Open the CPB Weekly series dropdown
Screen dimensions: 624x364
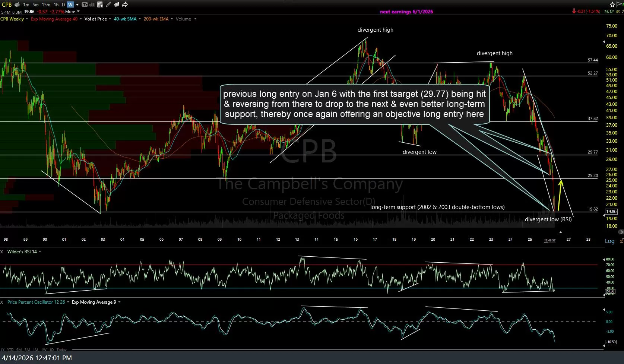point(26,19)
